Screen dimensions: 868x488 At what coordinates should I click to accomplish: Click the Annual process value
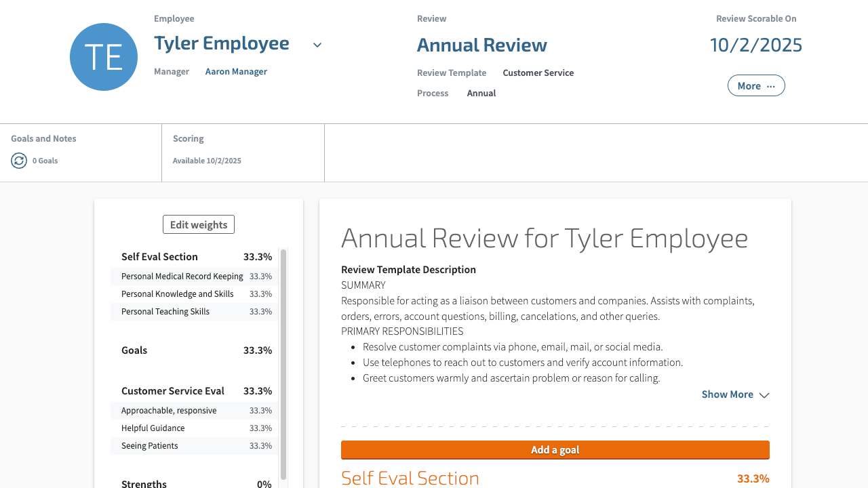coord(481,93)
